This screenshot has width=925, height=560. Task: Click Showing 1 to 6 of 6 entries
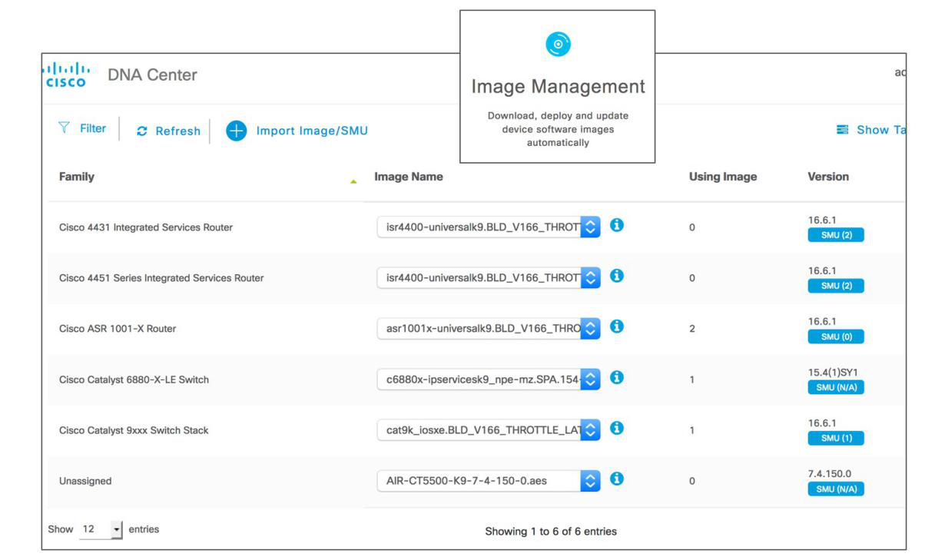click(551, 531)
